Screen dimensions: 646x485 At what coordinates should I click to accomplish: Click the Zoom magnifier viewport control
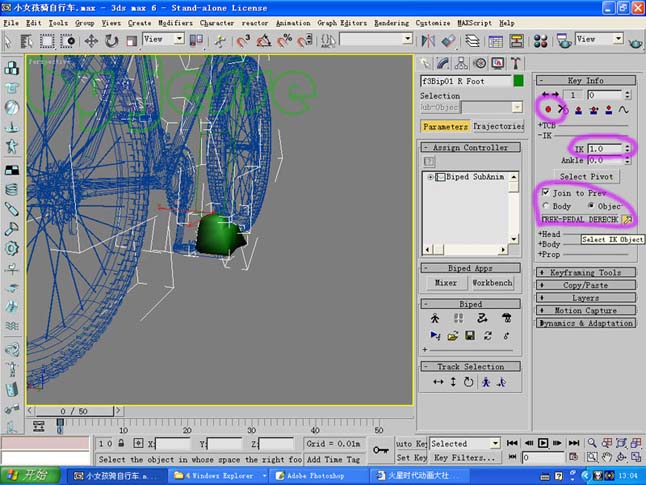[x=592, y=443]
